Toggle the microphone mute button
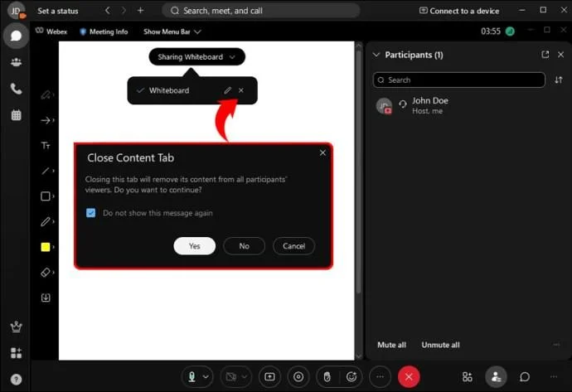This screenshot has width=572, height=392. (x=191, y=377)
